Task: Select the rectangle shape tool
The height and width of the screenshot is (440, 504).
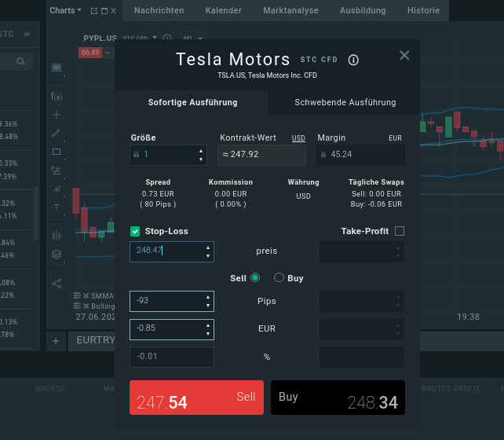Action: point(57,152)
